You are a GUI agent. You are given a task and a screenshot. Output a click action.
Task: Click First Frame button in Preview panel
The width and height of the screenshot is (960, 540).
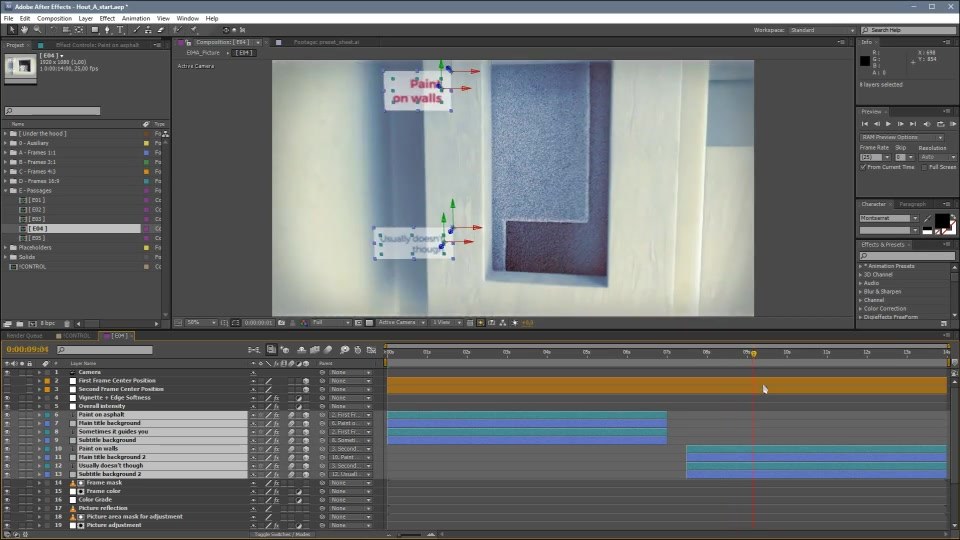864,124
